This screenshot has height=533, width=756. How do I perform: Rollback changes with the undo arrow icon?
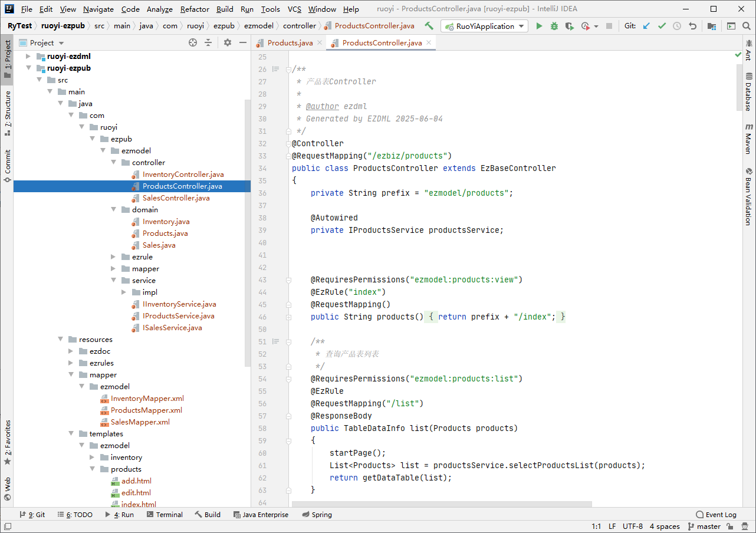pyautogui.click(x=692, y=26)
